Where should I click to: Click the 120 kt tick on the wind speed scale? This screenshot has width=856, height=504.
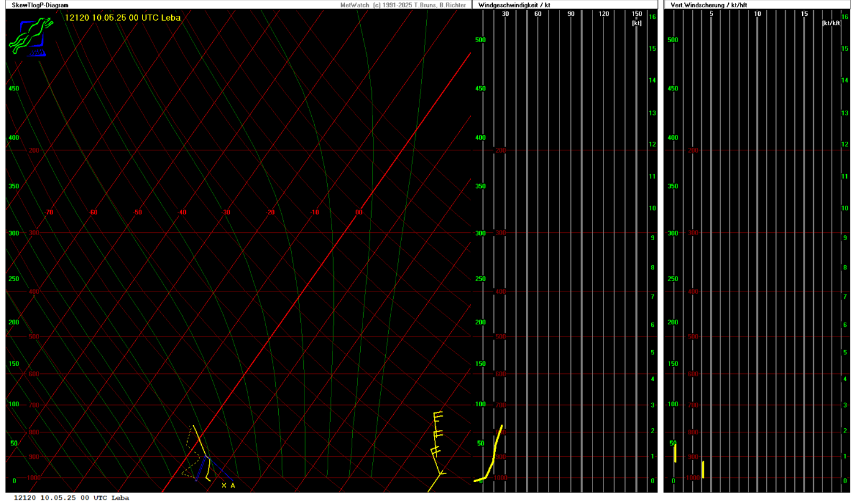[x=604, y=14]
